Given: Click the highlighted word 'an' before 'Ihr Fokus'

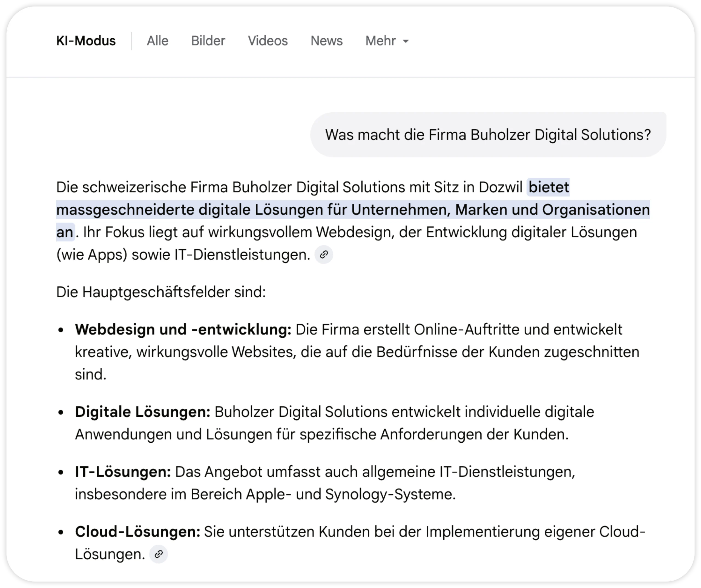Looking at the screenshot, I should (64, 232).
